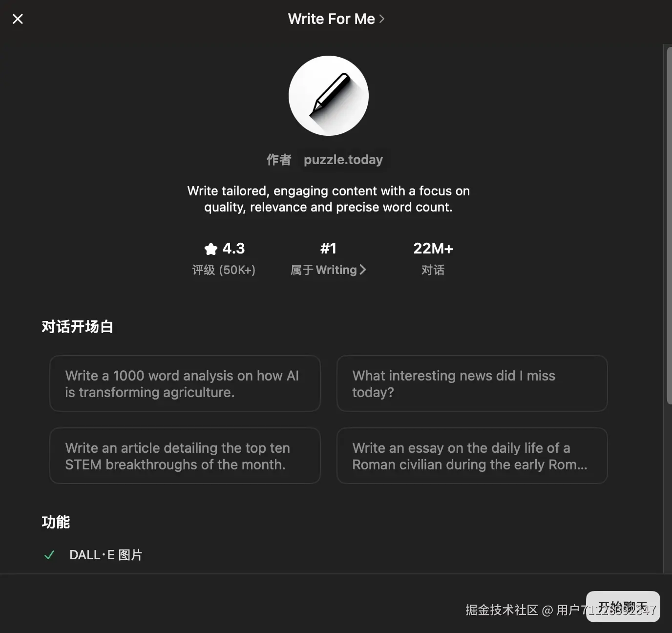
Task: Click the DALL·E 图片 capability label
Action: 106,555
